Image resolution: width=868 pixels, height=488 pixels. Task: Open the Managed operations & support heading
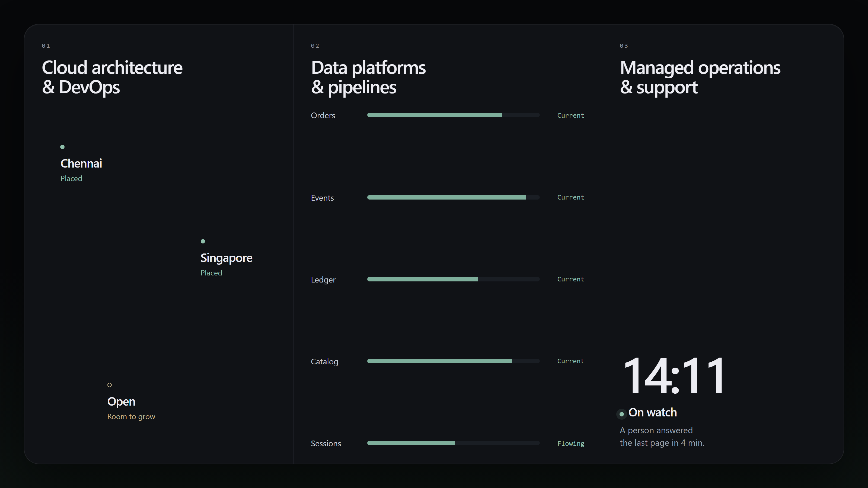pyautogui.click(x=700, y=78)
